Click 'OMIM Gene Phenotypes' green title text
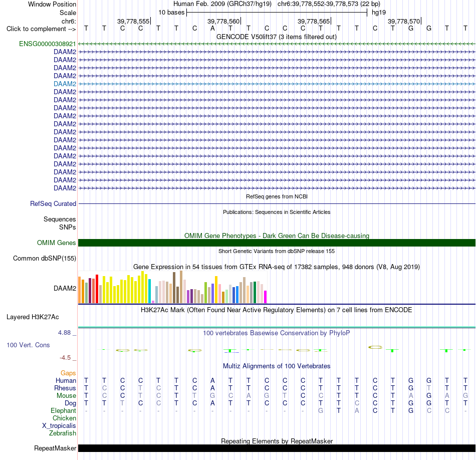476x460 pixels. click(277, 236)
